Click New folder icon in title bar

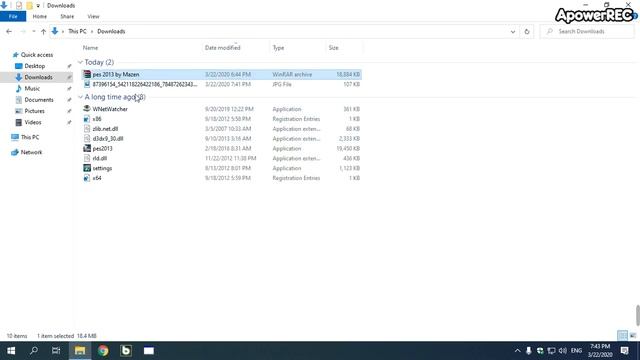click(29, 6)
